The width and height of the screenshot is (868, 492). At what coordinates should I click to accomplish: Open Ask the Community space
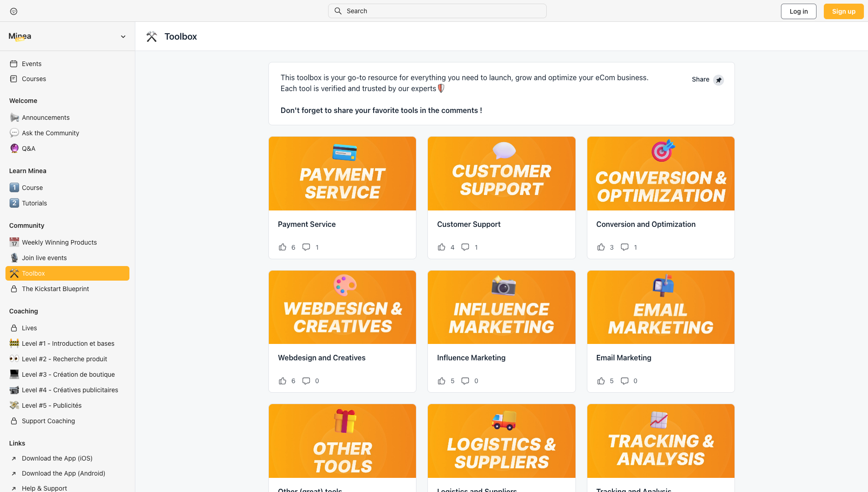pyautogui.click(x=50, y=133)
